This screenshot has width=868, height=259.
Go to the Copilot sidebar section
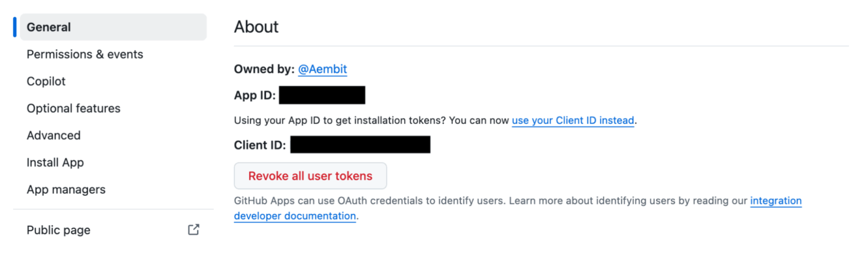46,81
